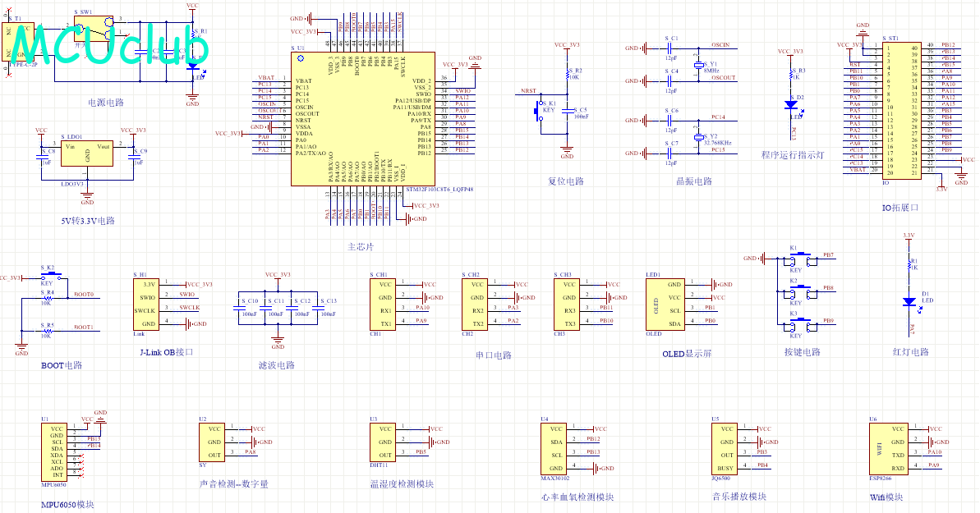Select the S_CH1 serial connector block

(383, 305)
